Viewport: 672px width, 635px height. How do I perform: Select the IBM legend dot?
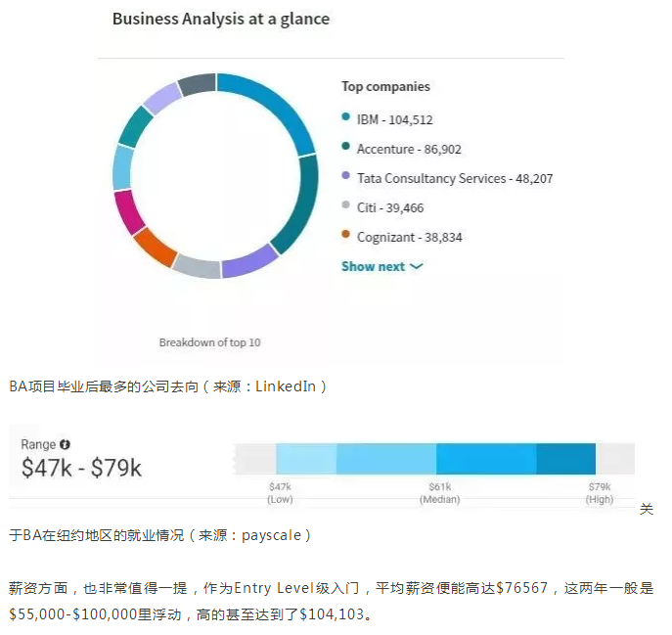point(346,116)
